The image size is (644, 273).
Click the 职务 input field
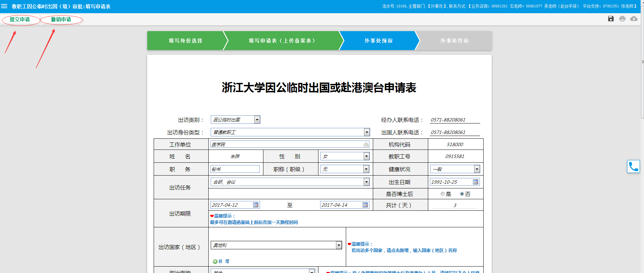tap(235, 169)
